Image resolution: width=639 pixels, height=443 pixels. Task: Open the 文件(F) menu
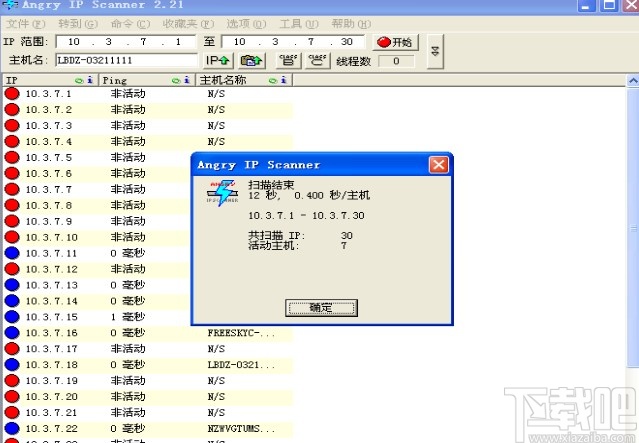pos(26,24)
